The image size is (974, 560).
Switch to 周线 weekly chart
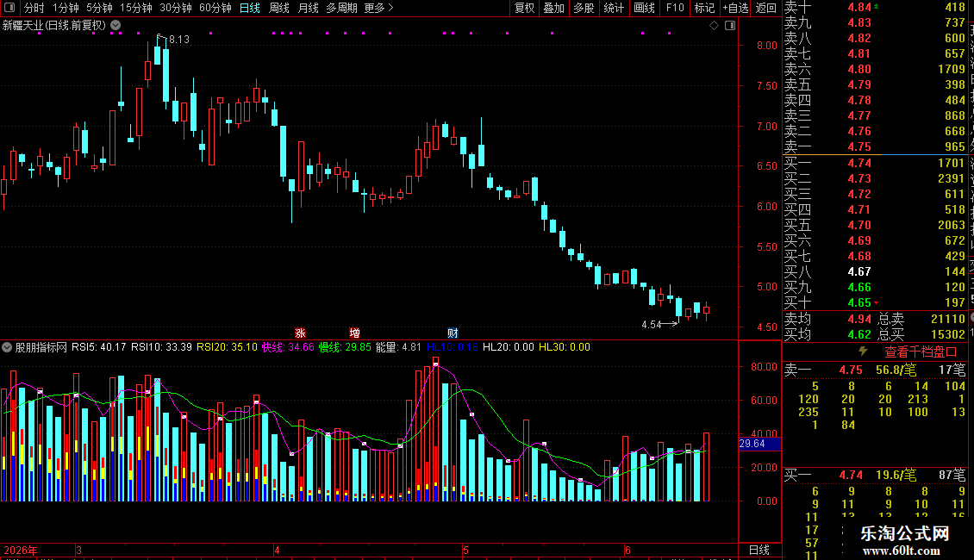coord(279,8)
